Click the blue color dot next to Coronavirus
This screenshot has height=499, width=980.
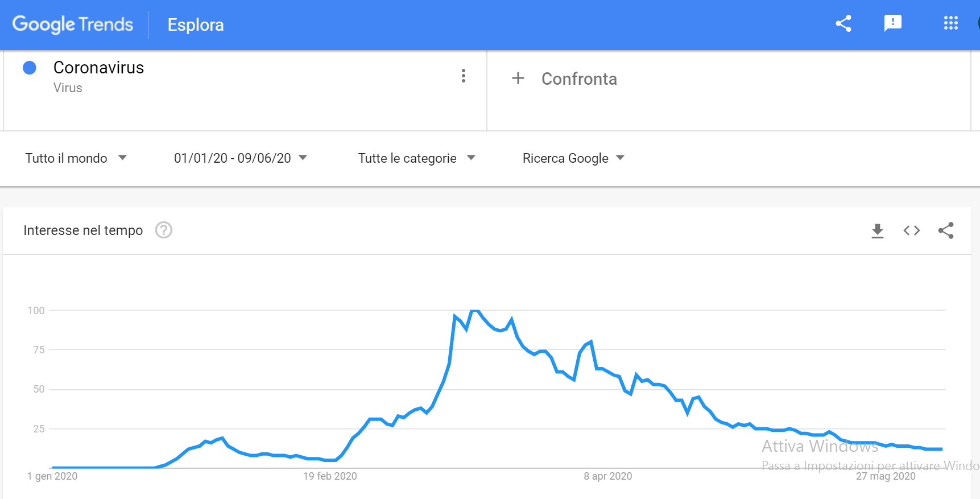pyautogui.click(x=30, y=68)
